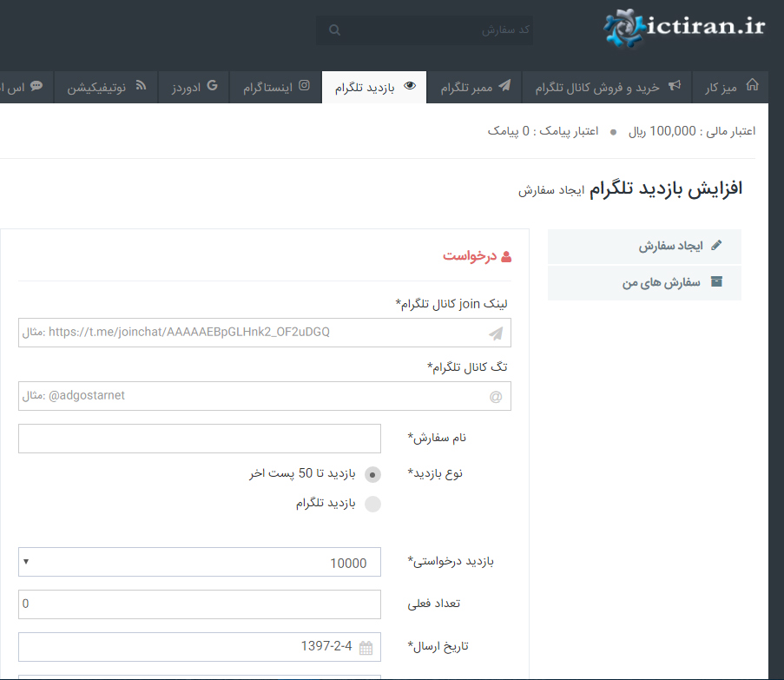Select the بازدید تلگرام tab
The width and height of the screenshot is (784, 680).
[x=374, y=87]
